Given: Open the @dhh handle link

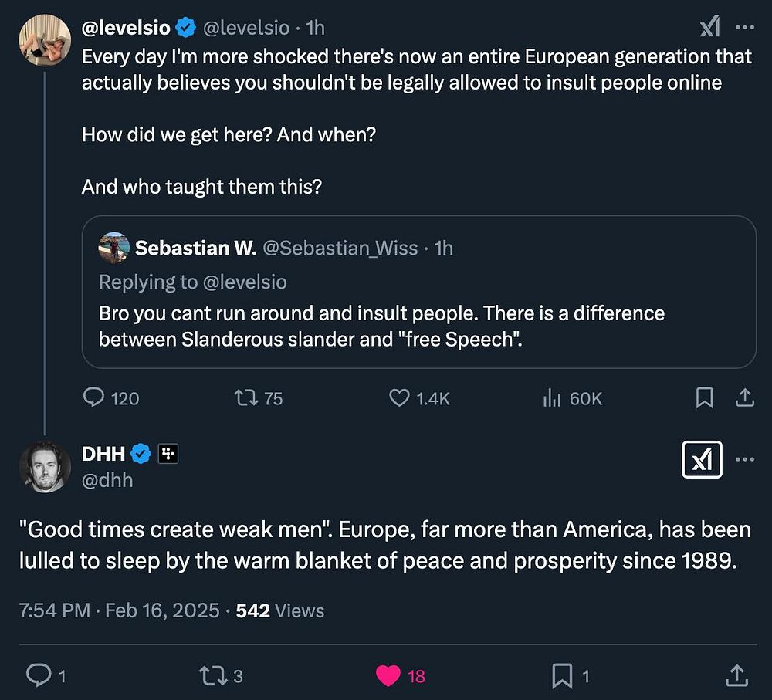Looking at the screenshot, I should 107,480.
